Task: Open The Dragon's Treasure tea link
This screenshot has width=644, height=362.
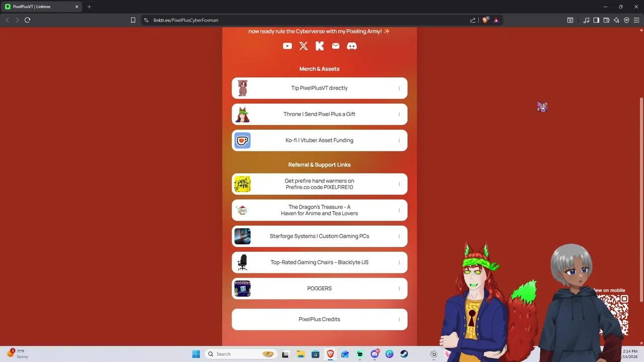Action: pyautogui.click(x=319, y=210)
